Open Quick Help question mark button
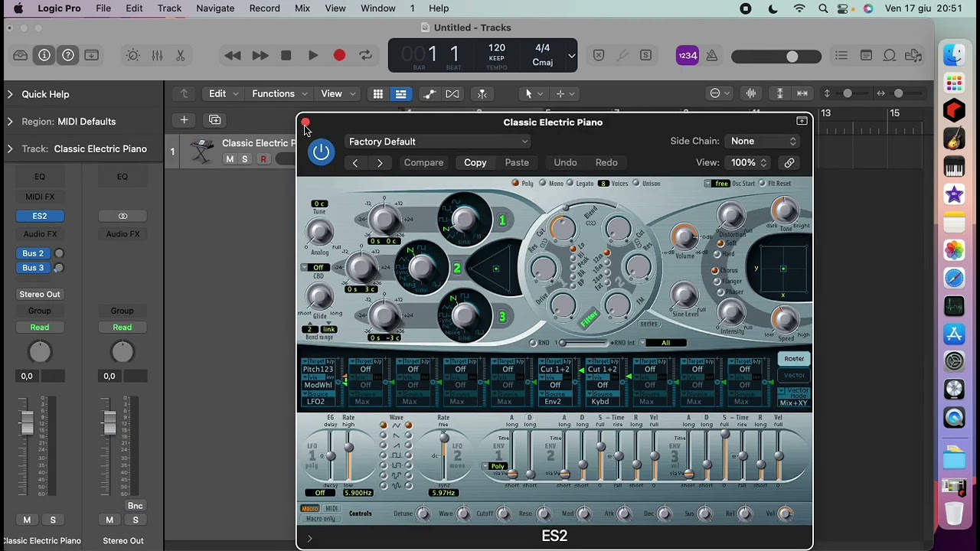 68,55
